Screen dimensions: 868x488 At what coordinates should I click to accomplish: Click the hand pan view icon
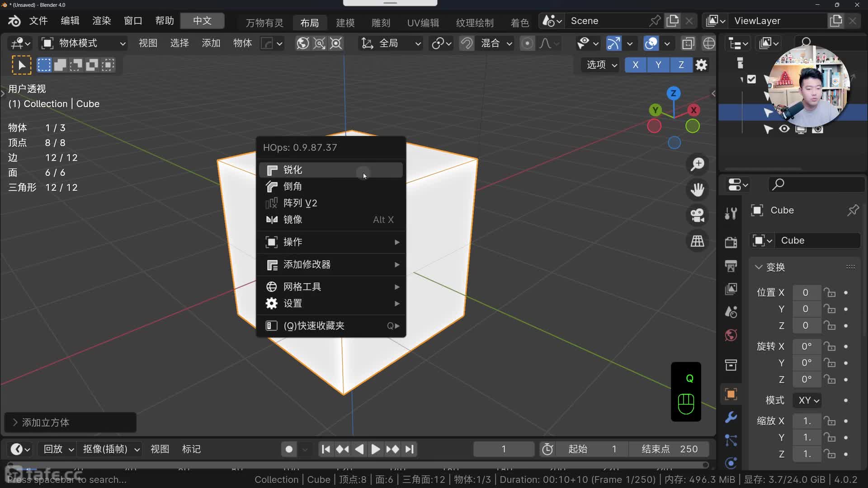pyautogui.click(x=698, y=189)
